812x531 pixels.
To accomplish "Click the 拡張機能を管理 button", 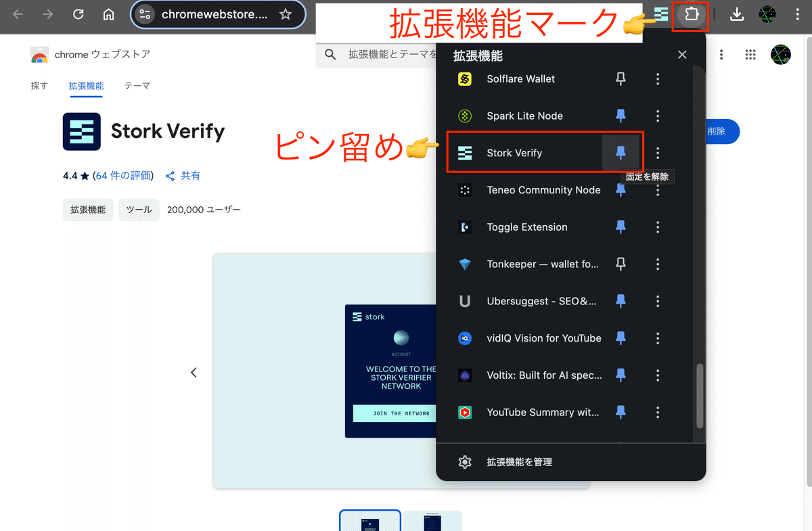I will coord(518,462).
